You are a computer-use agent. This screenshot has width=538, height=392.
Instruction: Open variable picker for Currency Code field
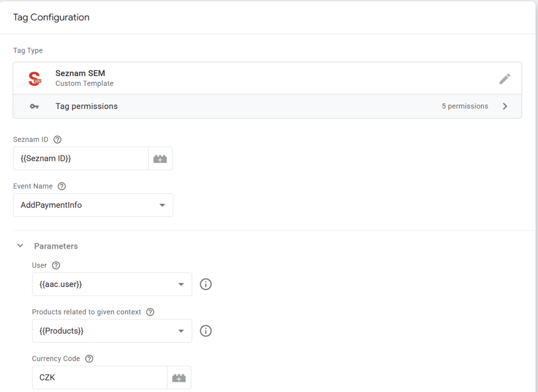coord(179,378)
